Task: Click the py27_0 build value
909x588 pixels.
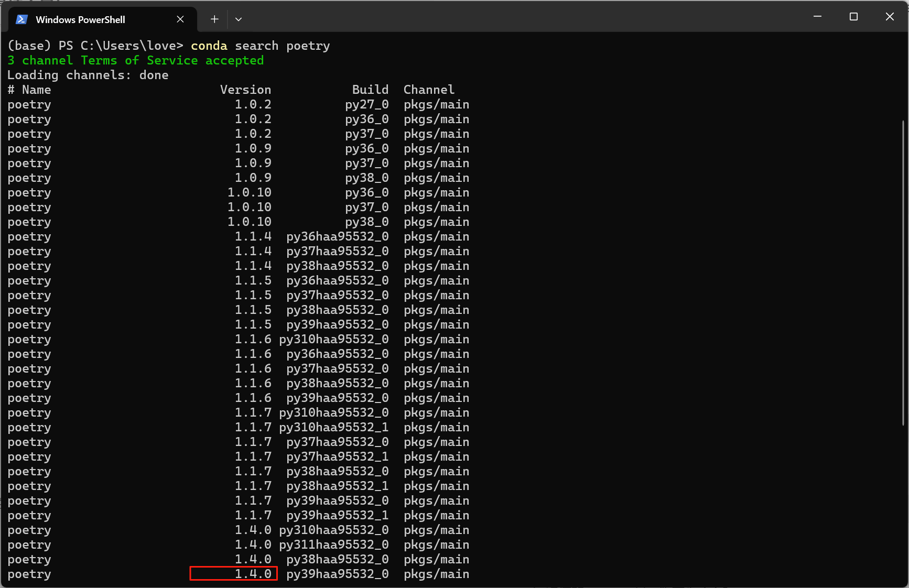Action: click(367, 105)
